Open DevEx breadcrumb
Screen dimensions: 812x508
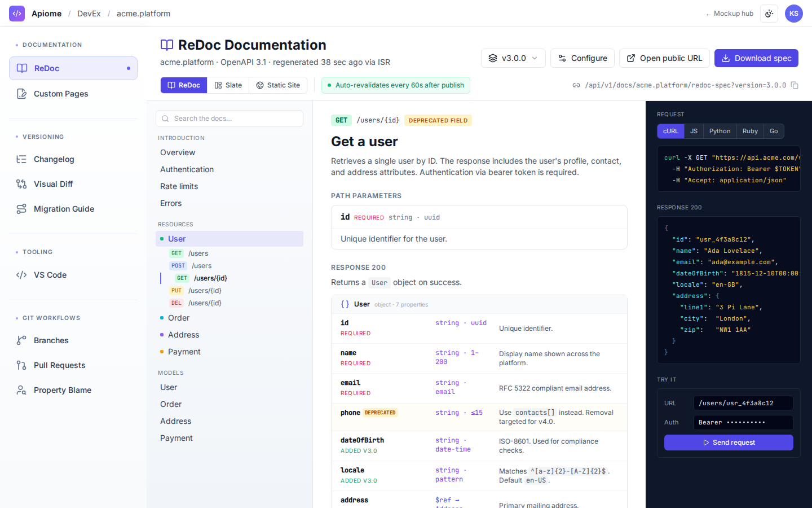(x=89, y=14)
